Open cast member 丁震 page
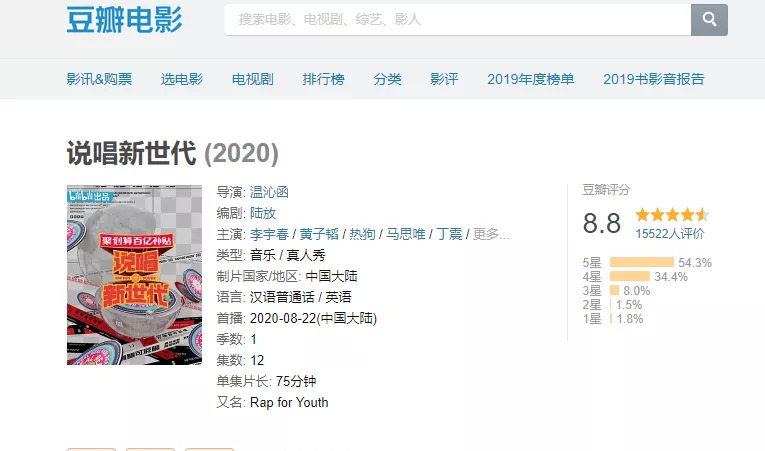765x451 pixels. [449, 234]
